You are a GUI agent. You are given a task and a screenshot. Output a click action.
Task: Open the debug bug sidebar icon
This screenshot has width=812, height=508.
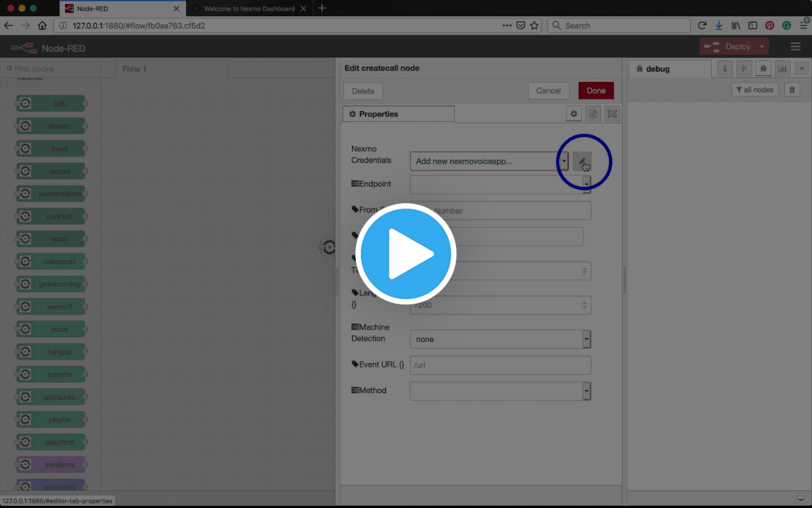tap(763, 68)
